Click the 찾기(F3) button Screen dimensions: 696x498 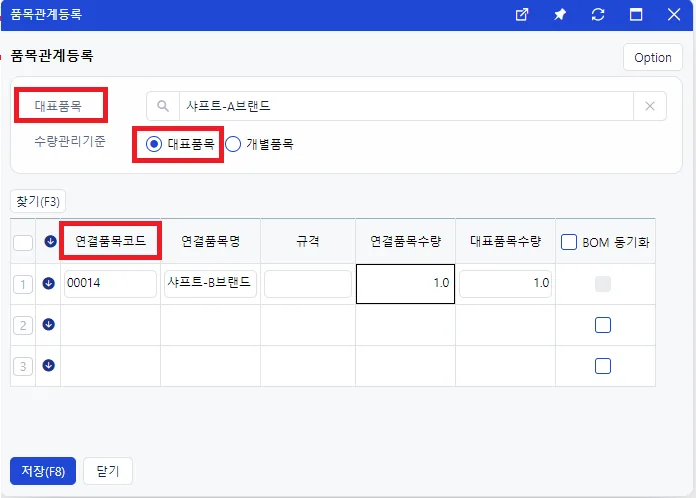pyautogui.click(x=38, y=202)
